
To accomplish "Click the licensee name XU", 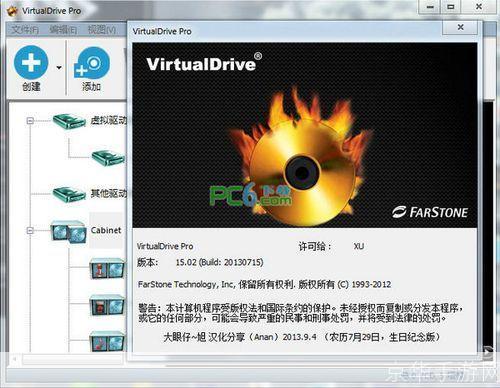I will tap(359, 246).
